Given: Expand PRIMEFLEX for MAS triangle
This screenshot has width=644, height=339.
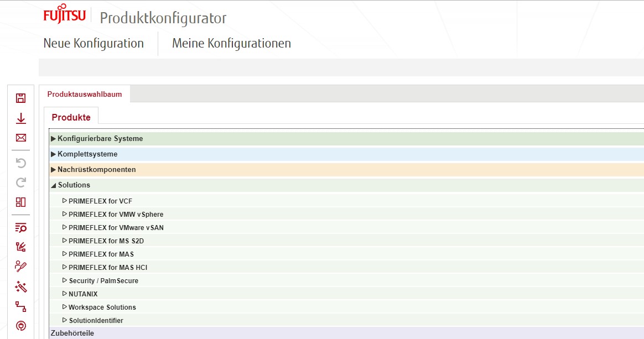Looking at the screenshot, I should coord(65,254).
